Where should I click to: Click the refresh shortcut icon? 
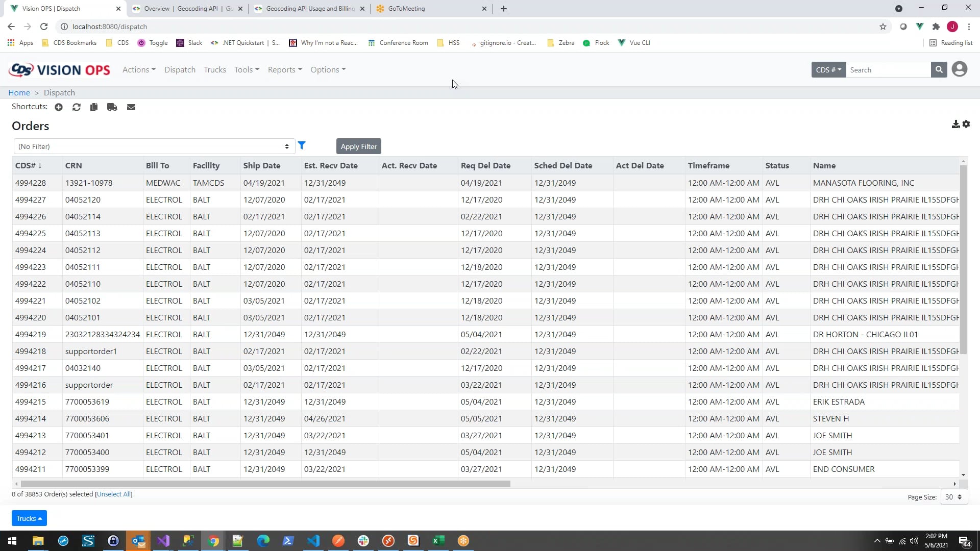tap(77, 107)
